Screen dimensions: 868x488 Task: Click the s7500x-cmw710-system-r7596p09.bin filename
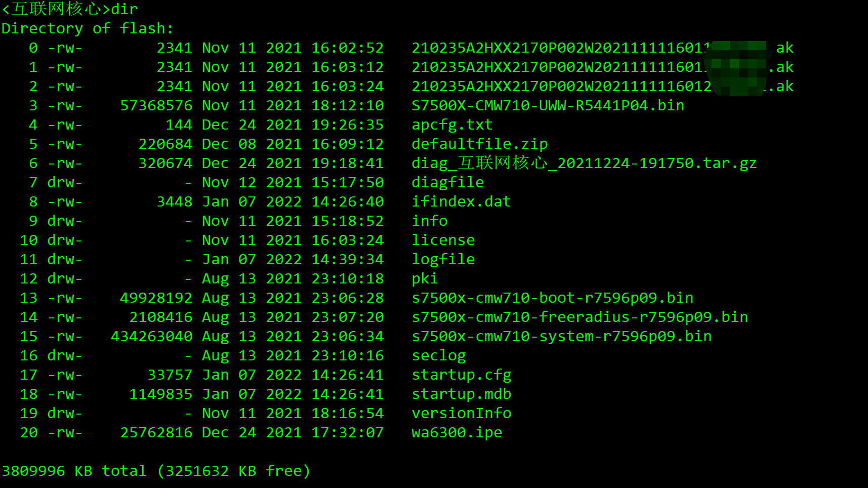coord(561,336)
